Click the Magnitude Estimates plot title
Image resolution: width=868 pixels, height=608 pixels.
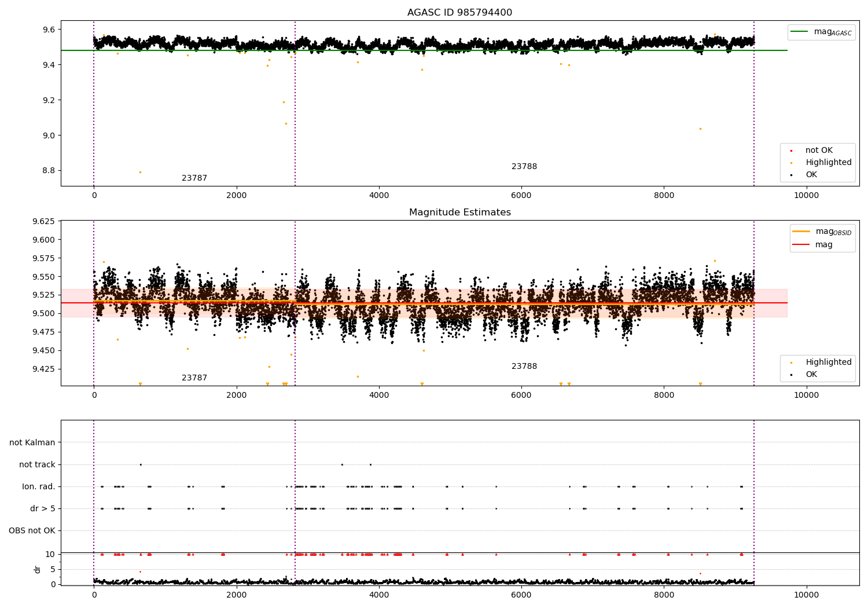pyautogui.click(x=459, y=213)
